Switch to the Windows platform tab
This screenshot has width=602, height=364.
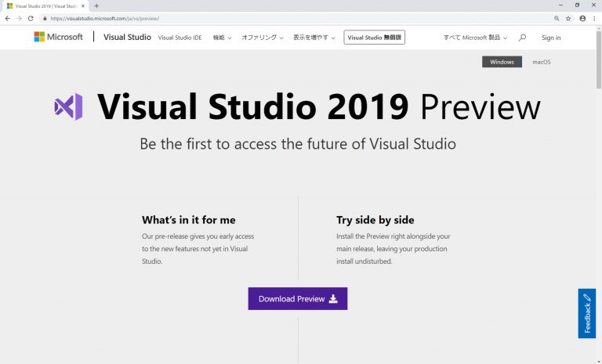(502, 62)
